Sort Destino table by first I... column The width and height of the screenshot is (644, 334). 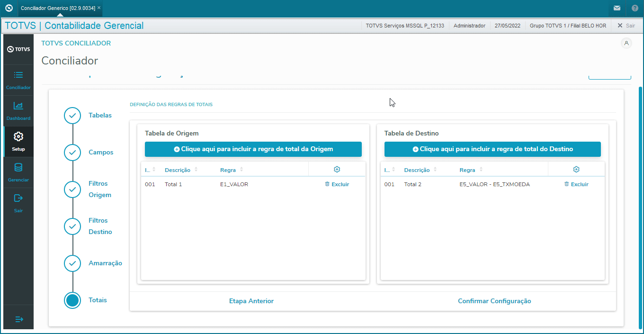click(x=393, y=170)
